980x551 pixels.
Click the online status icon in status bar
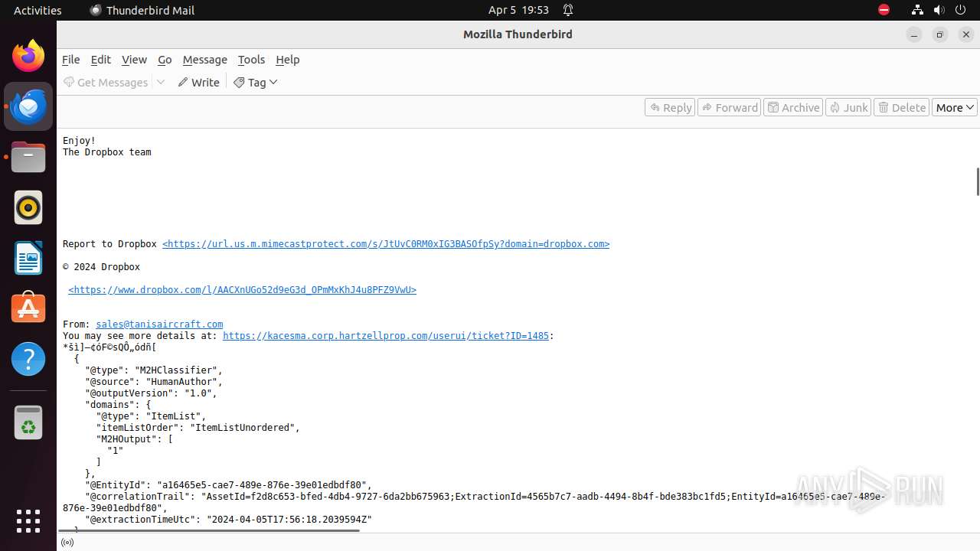click(67, 543)
